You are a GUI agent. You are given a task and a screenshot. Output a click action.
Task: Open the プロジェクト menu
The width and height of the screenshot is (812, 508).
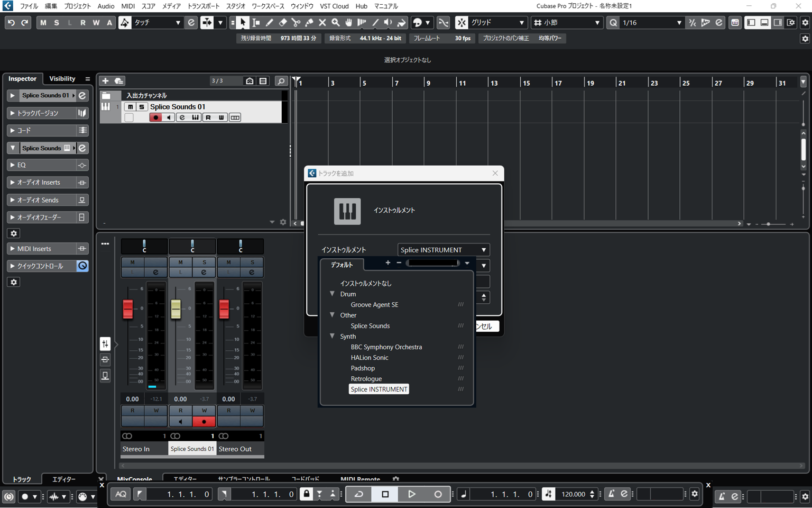click(77, 6)
